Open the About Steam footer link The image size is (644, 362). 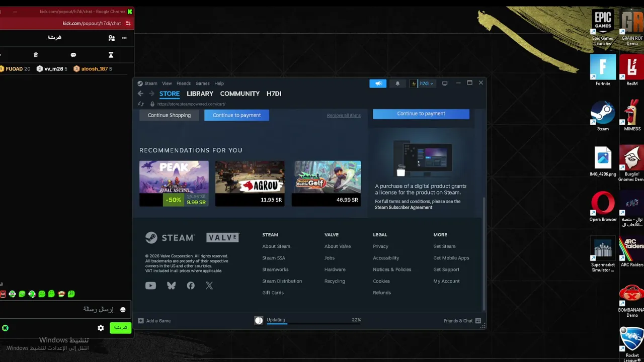[x=276, y=246]
